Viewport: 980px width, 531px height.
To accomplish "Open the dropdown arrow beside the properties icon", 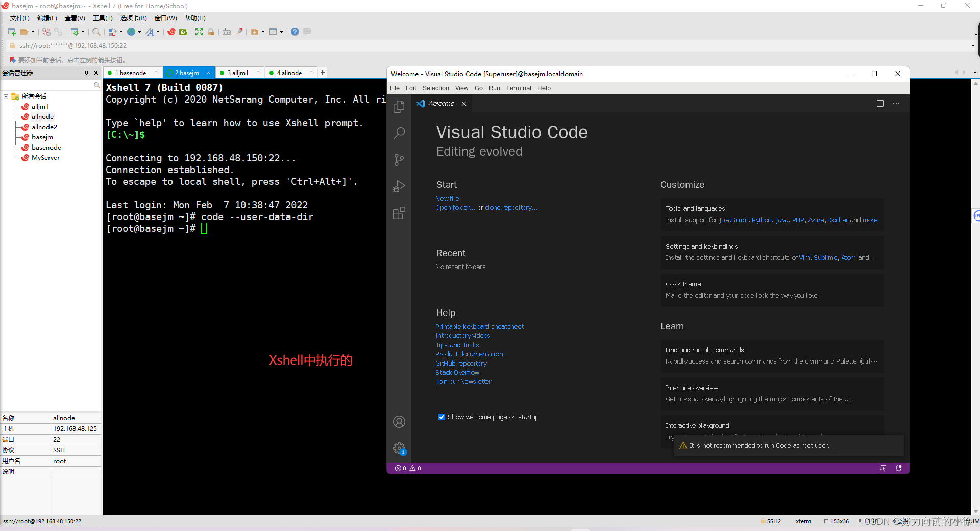I will (x=83, y=32).
